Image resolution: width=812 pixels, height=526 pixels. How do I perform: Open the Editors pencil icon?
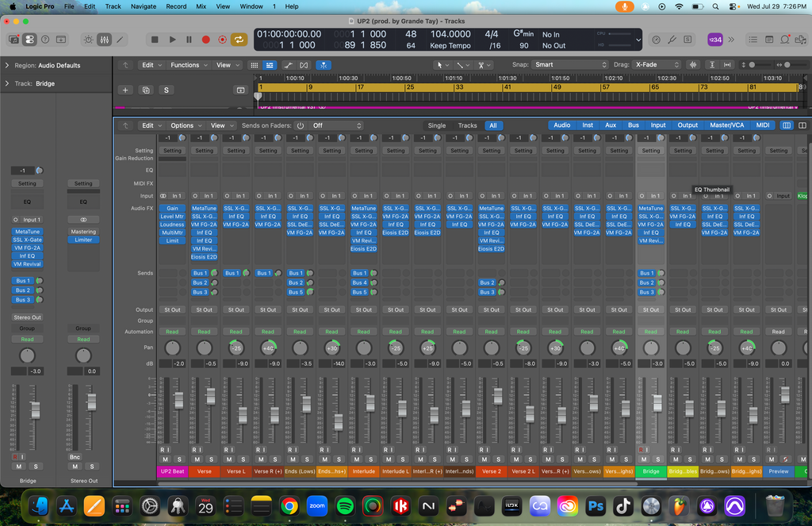click(120, 40)
